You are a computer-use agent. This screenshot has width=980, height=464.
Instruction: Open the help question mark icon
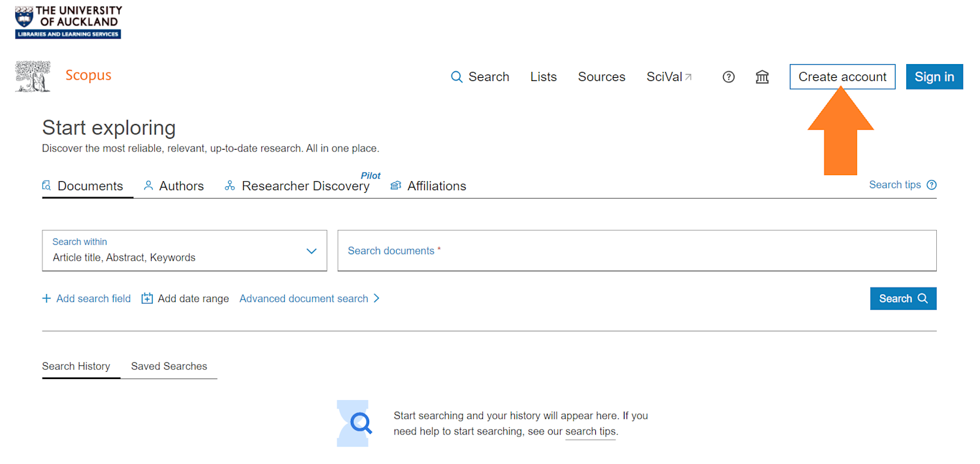point(728,76)
